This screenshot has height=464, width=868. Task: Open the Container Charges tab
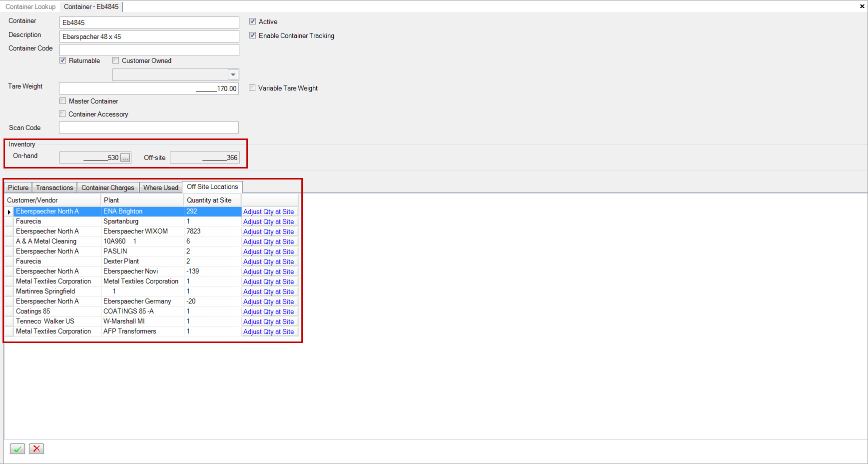108,187
